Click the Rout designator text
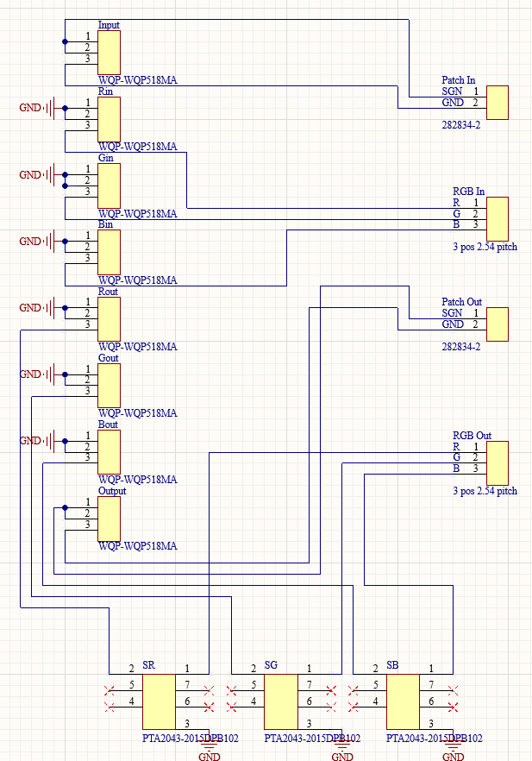Viewport: 532px width, 761px height. [108, 292]
